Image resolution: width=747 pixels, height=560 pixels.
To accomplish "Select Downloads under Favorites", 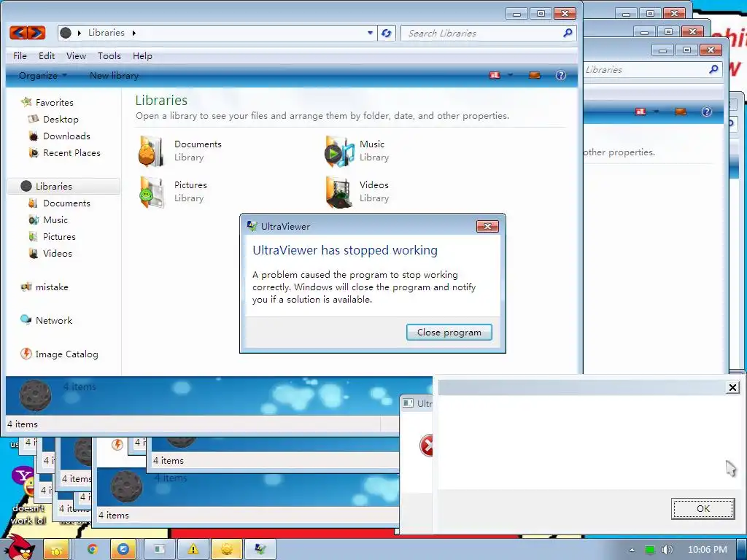I will [x=66, y=136].
